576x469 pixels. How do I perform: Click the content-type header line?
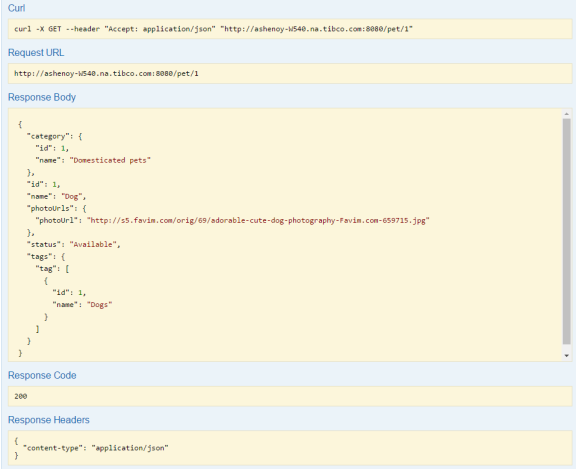(x=96, y=448)
